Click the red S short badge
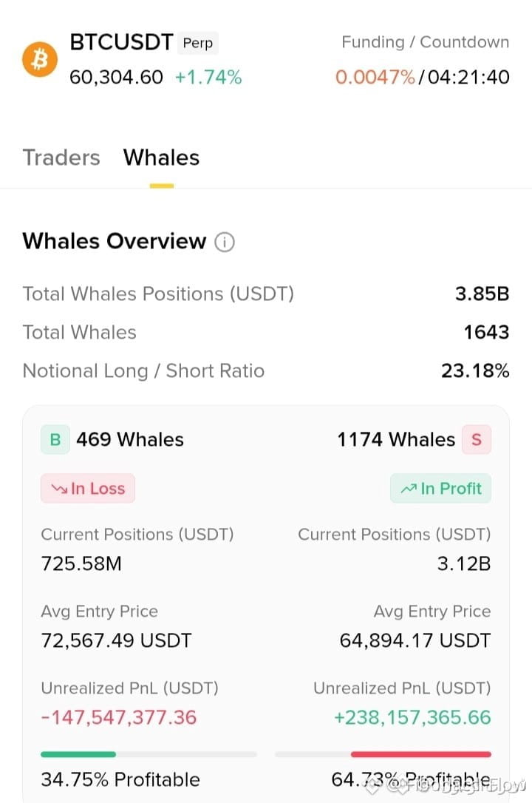 [477, 439]
